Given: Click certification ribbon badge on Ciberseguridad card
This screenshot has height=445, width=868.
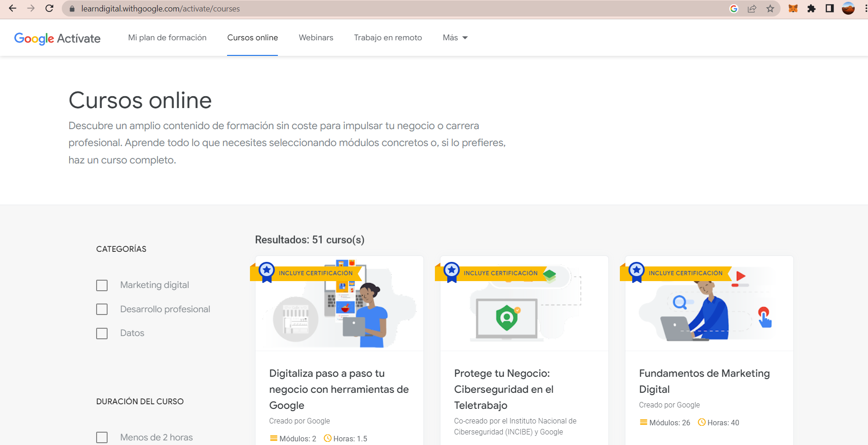Looking at the screenshot, I should pyautogui.click(x=452, y=272).
